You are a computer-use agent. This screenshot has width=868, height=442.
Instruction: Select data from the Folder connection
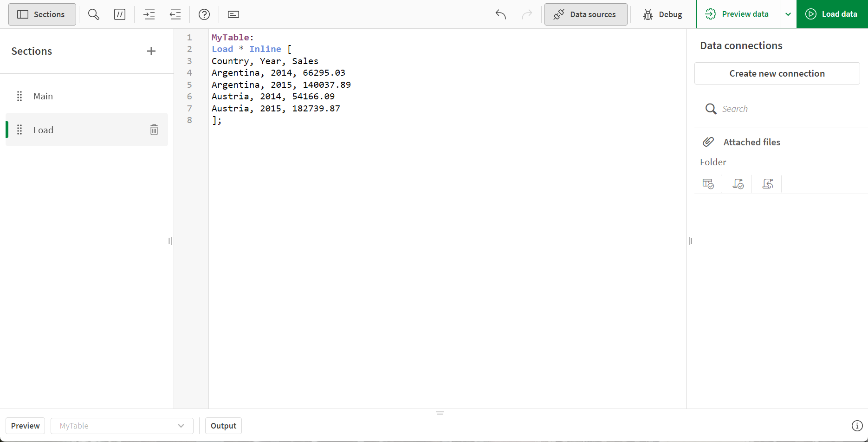click(708, 183)
